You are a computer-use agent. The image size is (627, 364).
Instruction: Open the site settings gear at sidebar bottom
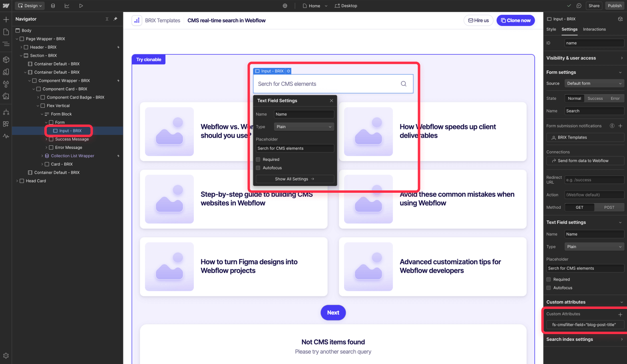(6, 356)
